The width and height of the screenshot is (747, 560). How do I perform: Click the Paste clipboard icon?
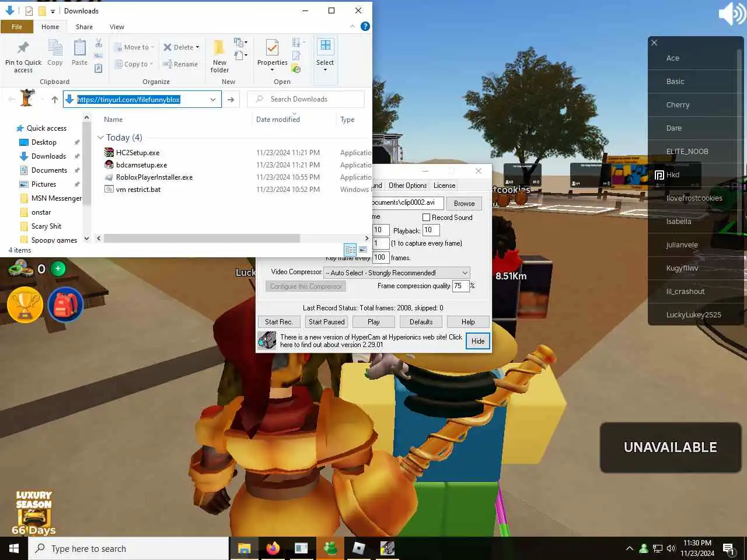click(x=79, y=48)
